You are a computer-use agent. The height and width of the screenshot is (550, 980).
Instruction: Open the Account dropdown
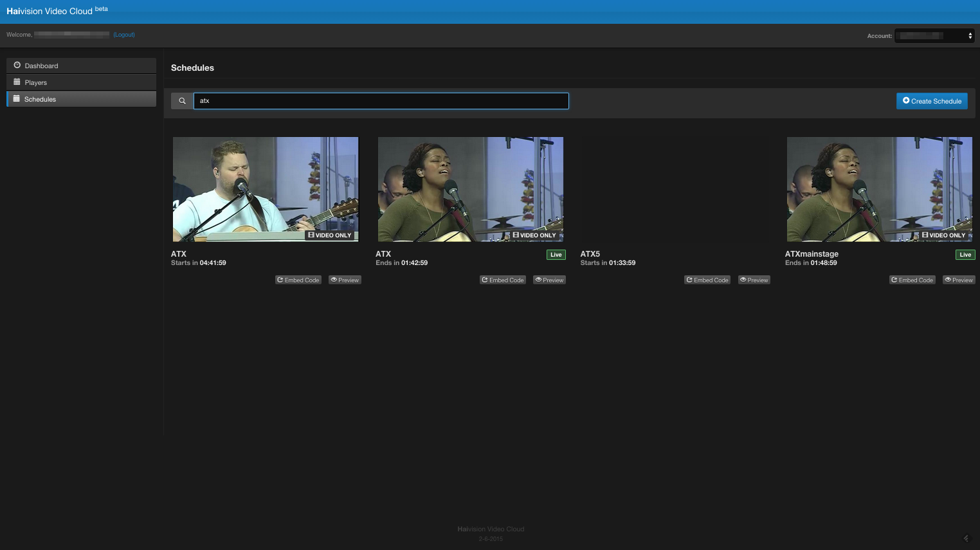click(934, 36)
